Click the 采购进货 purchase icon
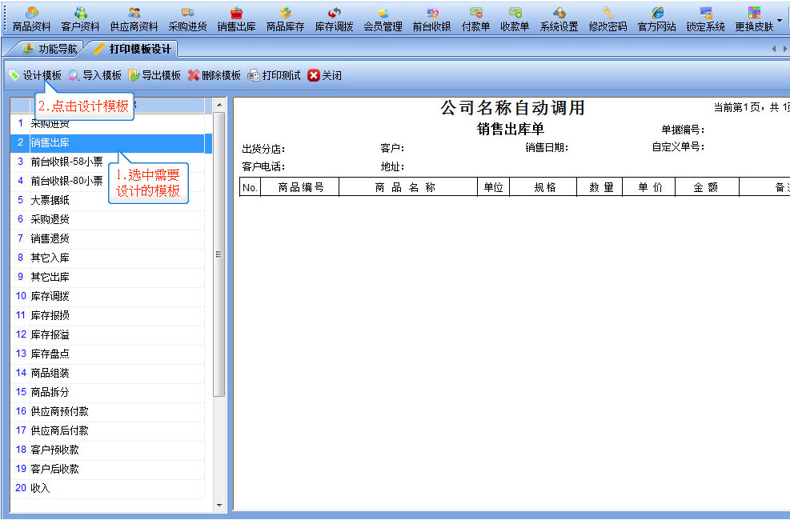790x532 pixels. [187, 18]
